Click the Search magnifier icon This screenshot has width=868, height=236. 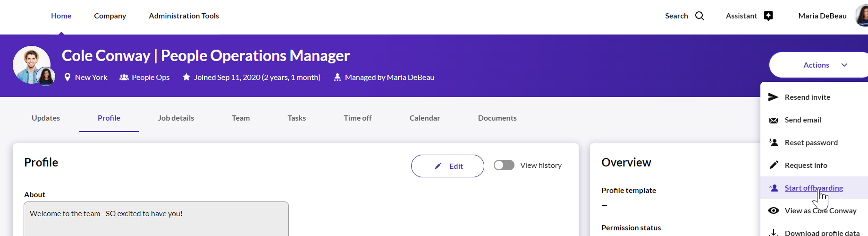click(699, 16)
